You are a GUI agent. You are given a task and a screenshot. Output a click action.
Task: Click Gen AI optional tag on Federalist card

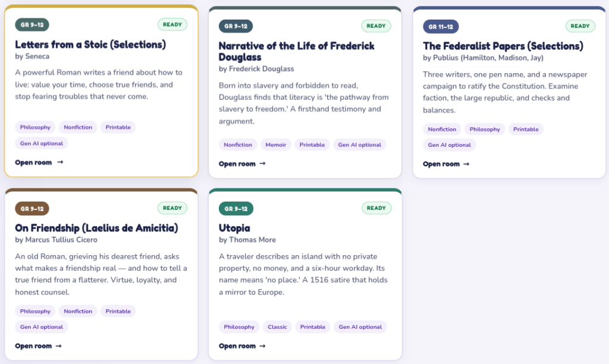[x=450, y=145]
